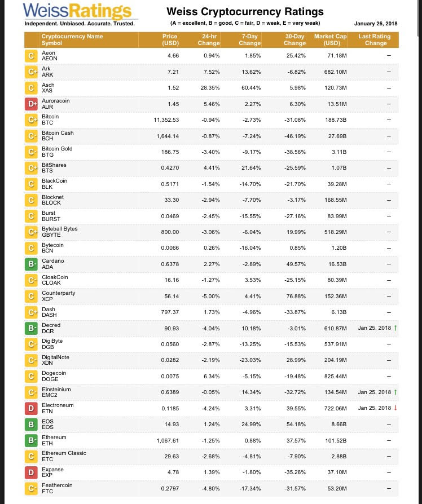Click the Last Rating Change column header
This screenshot has width=422, height=504.
click(x=375, y=39)
